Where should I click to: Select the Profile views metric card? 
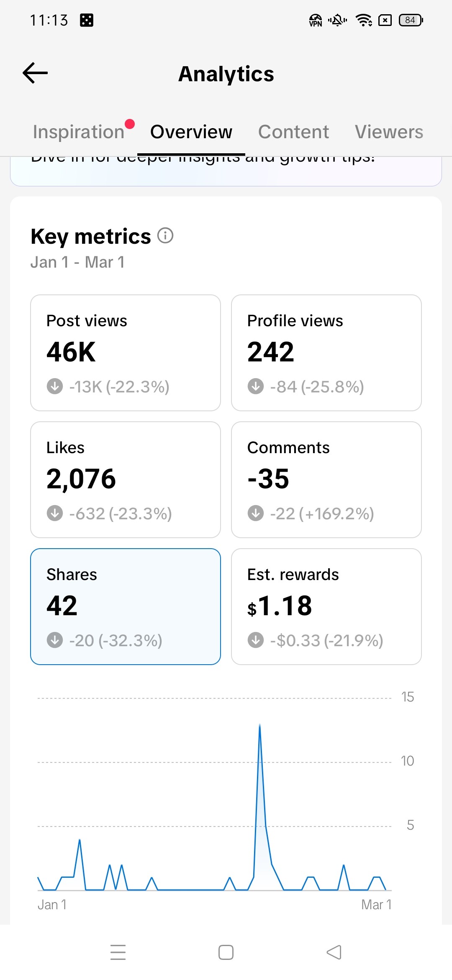click(x=326, y=353)
